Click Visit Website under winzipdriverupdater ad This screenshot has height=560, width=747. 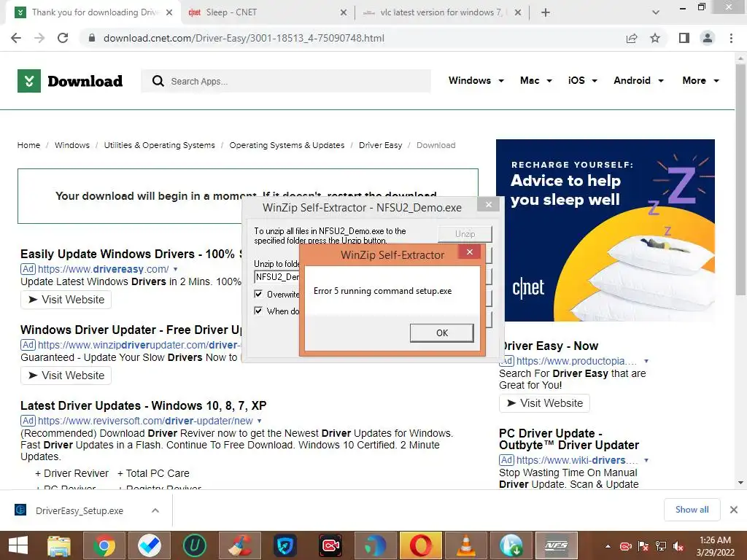[66, 376]
